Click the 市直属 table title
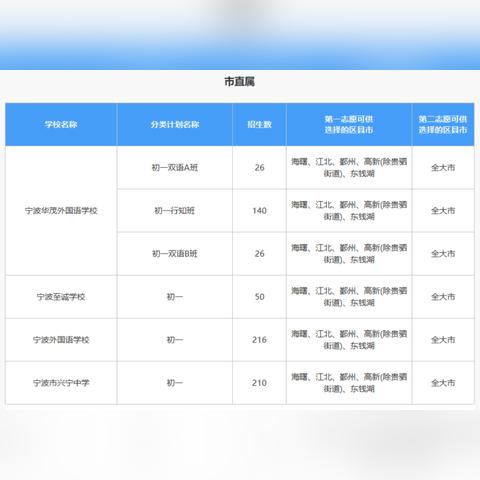This screenshot has height=480, width=480. [x=239, y=81]
